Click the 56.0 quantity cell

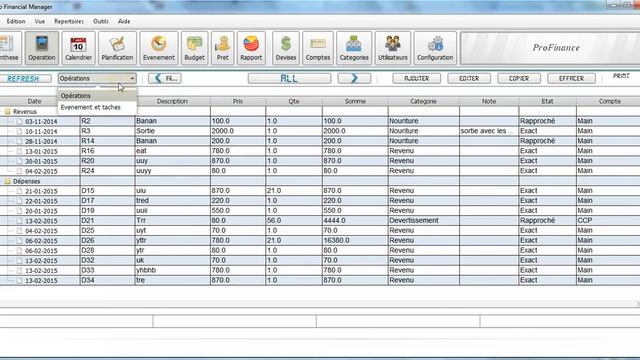[x=294, y=220]
